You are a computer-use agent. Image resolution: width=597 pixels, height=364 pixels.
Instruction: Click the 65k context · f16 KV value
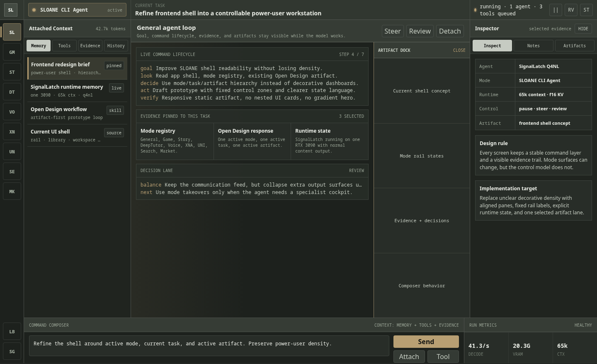coord(541,95)
